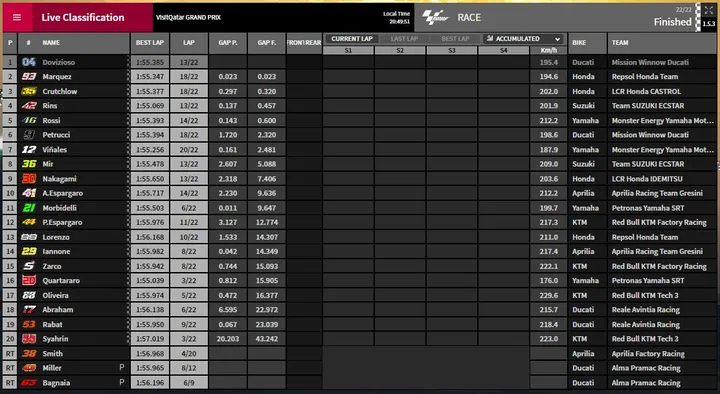Select rider name Dovizioso
720x394 pixels.
58,62
